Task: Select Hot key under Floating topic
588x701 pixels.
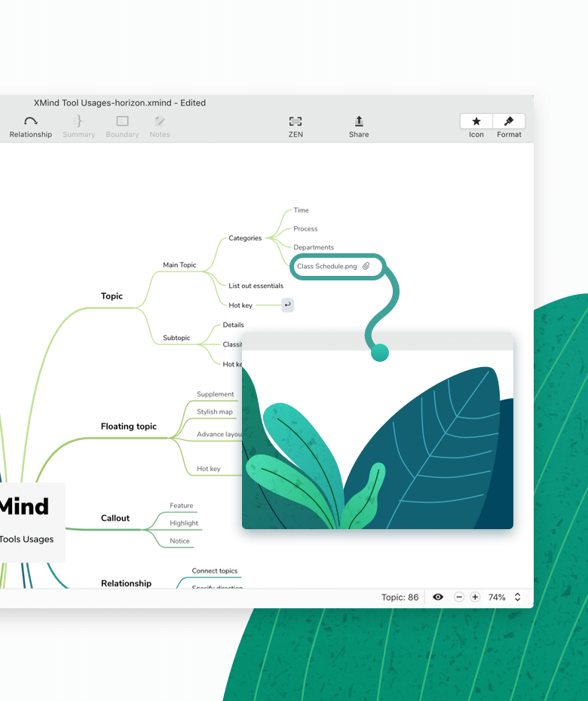Action: pyautogui.click(x=208, y=469)
